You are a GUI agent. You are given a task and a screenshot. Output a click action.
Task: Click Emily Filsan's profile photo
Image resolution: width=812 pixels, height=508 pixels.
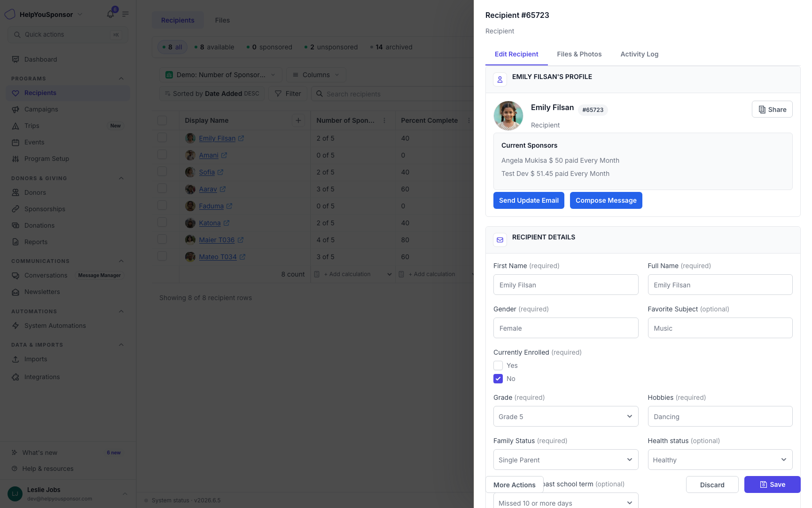[x=508, y=116]
